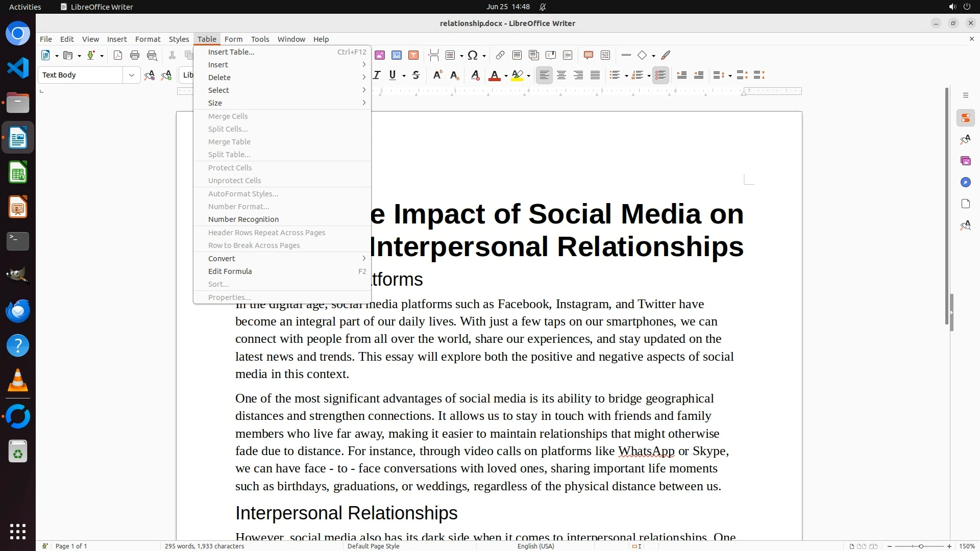The image size is (980, 551).
Task: Apply strikethrough formatting
Action: 416,75
